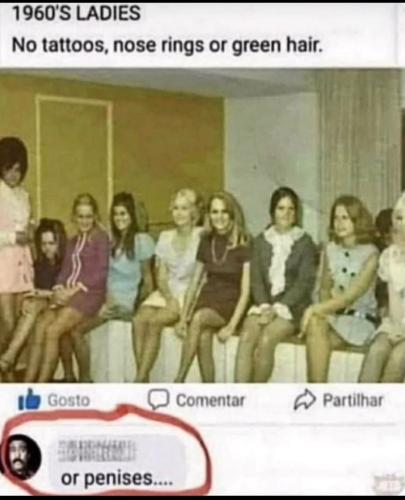Click the Partilhar share arrow icon
Image resolution: width=405 pixels, height=500 pixels.
pos(304,400)
